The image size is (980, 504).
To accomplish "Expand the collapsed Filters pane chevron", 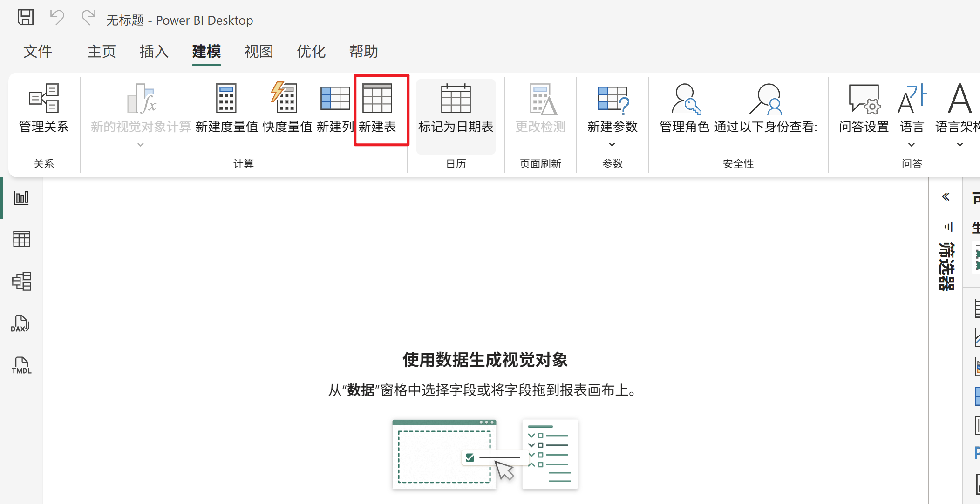I will (946, 197).
